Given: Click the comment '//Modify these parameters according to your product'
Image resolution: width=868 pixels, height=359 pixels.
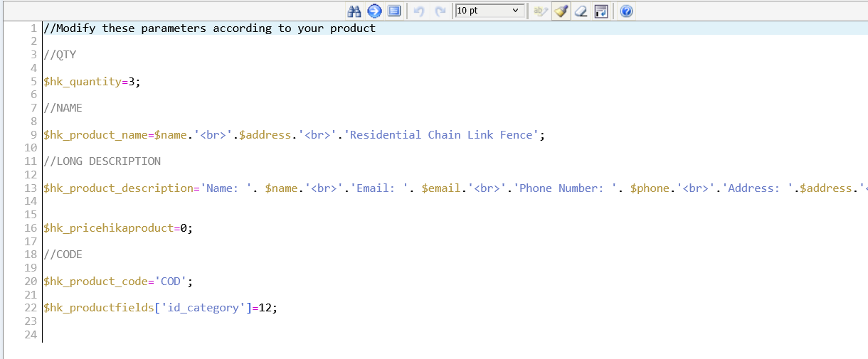Looking at the screenshot, I should (209, 28).
